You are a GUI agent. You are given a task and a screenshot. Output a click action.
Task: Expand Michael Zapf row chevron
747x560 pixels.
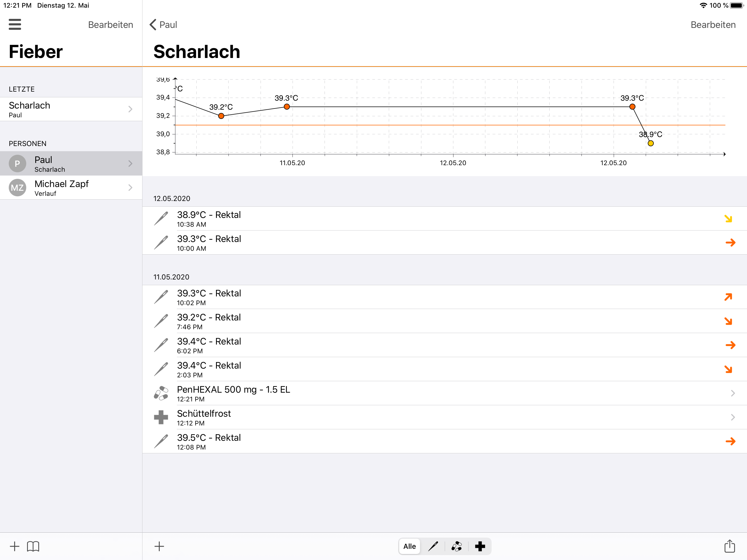130,188
